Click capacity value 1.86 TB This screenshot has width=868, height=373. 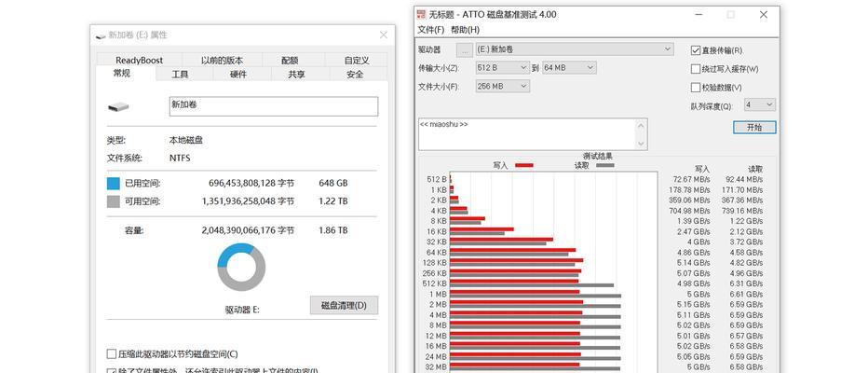[333, 230]
